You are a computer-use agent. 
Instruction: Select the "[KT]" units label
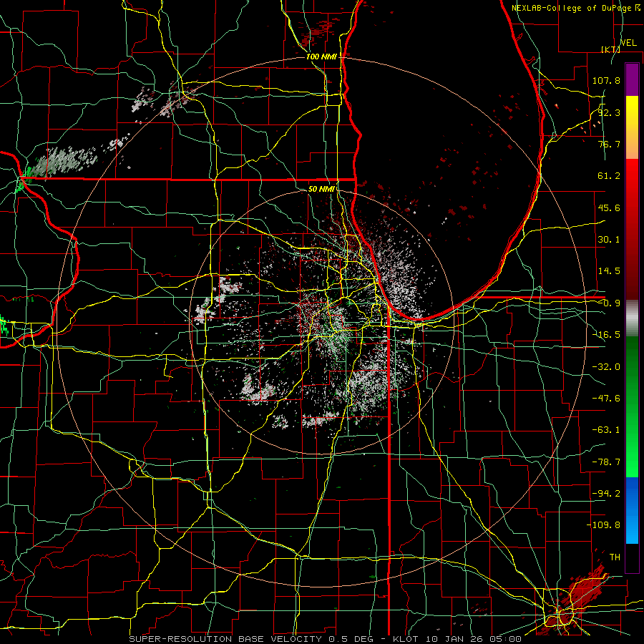(611, 49)
